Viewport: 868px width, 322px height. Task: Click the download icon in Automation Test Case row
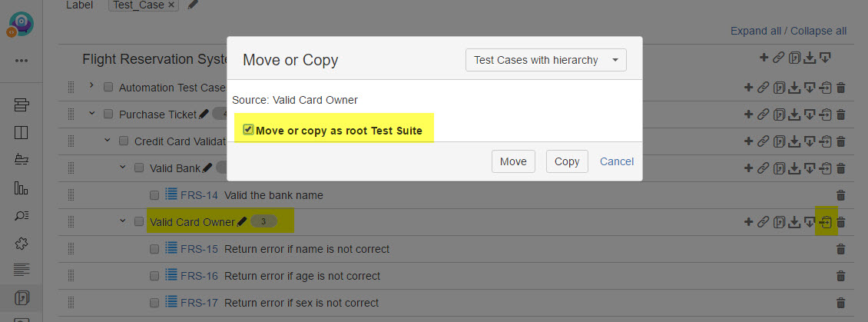tap(794, 88)
